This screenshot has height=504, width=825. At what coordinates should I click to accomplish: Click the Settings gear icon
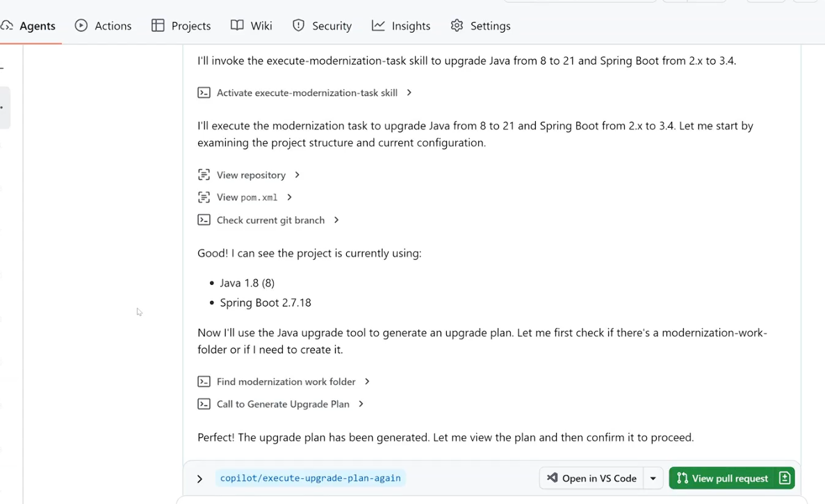pyautogui.click(x=457, y=26)
